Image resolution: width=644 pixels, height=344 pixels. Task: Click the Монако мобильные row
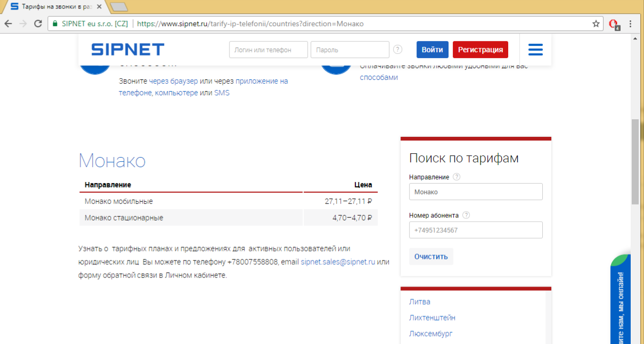(229, 201)
